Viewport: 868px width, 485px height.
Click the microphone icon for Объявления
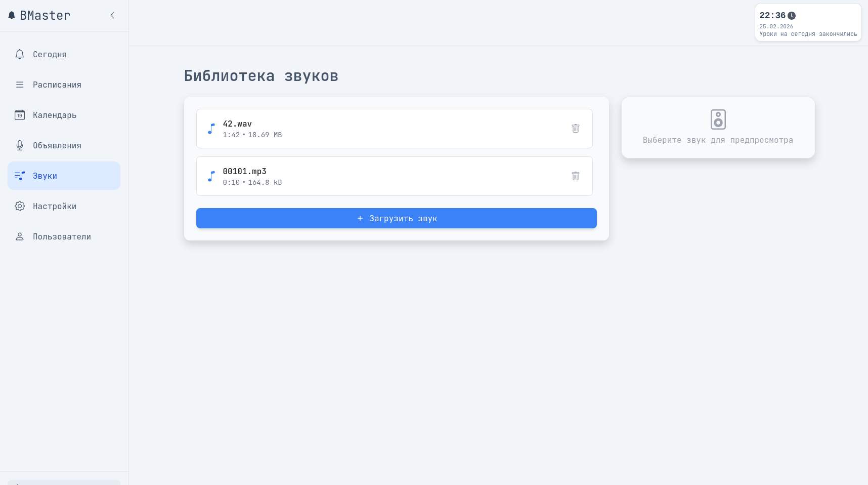20,145
